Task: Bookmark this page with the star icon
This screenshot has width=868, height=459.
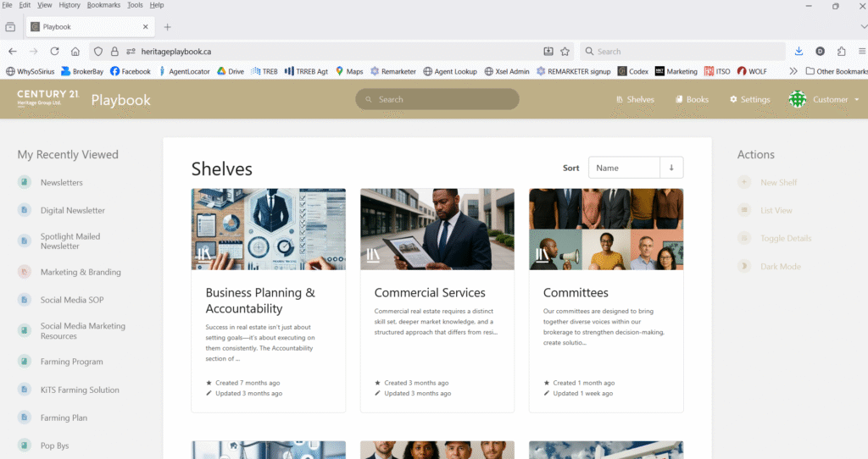Action: 565,51
